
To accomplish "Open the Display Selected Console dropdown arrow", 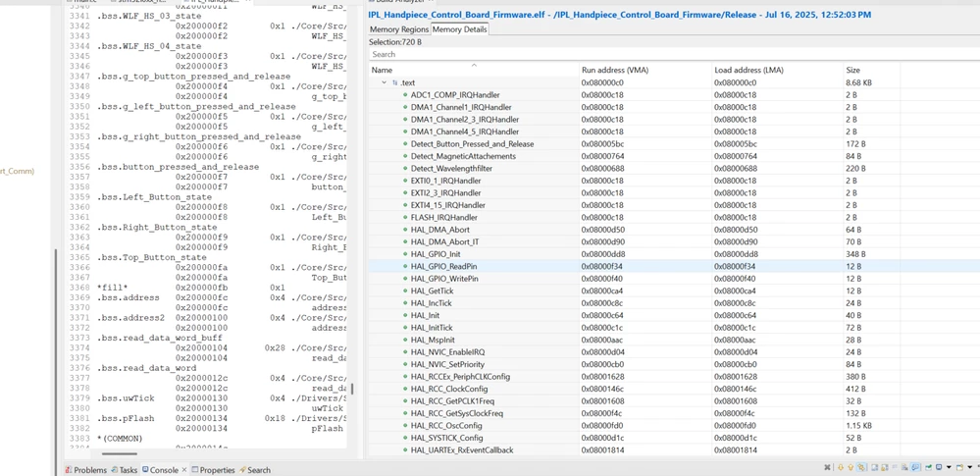I will [949, 467].
